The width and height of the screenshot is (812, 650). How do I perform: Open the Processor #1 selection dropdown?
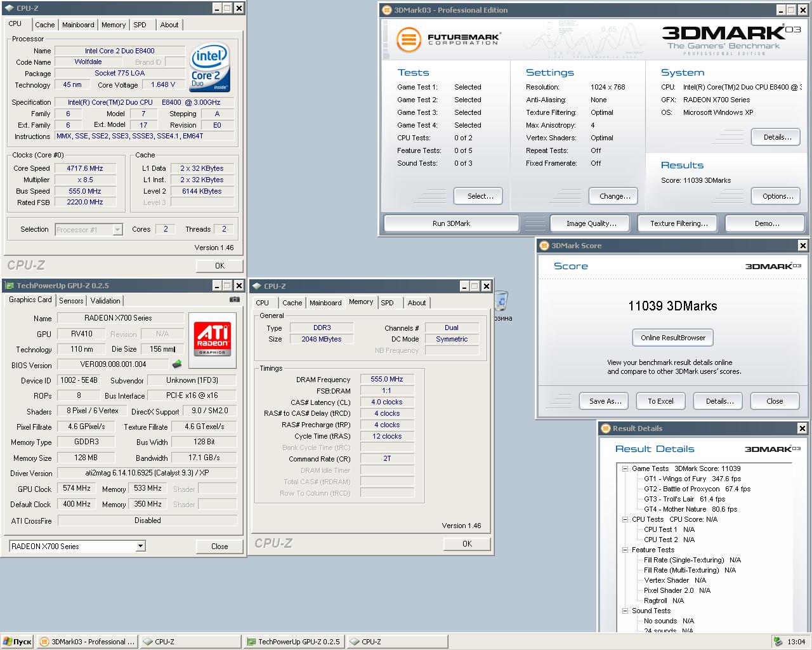tap(117, 230)
